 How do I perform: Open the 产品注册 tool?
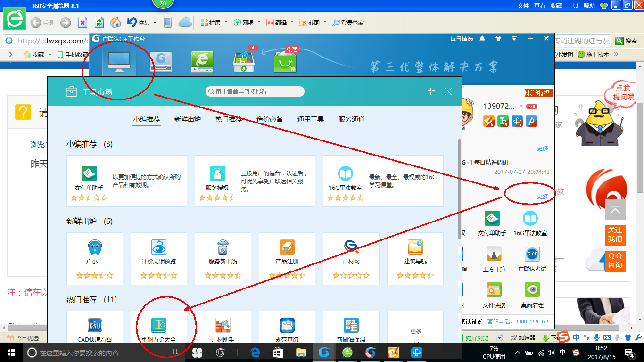click(x=287, y=258)
